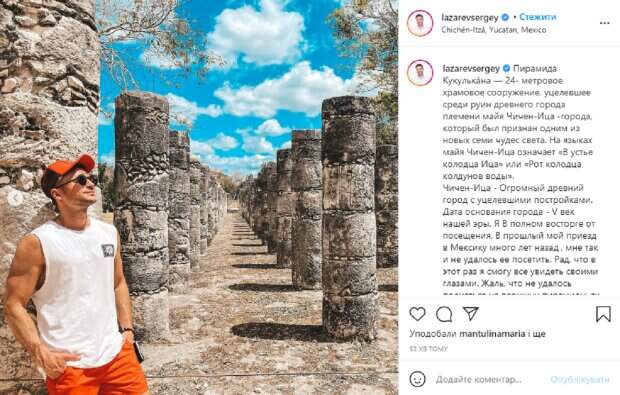This screenshot has width=620, height=395.
Task: Click verified badge next to header username
Action: point(505,17)
